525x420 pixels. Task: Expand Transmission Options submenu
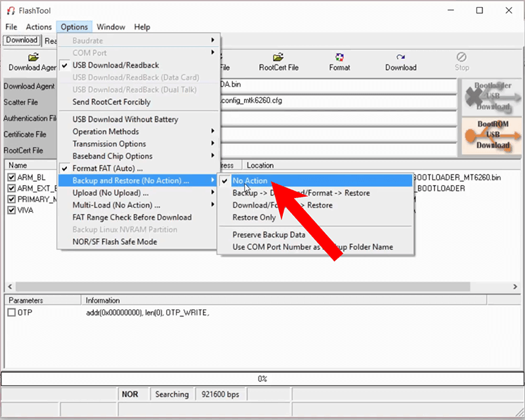(x=138, y=144)
